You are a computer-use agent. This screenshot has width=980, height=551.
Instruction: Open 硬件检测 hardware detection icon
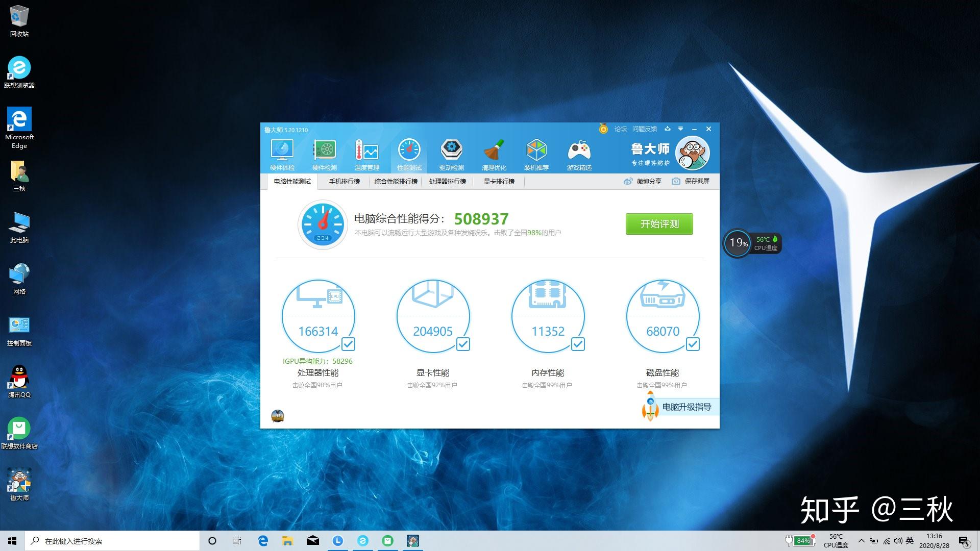(x=325, y=155)
